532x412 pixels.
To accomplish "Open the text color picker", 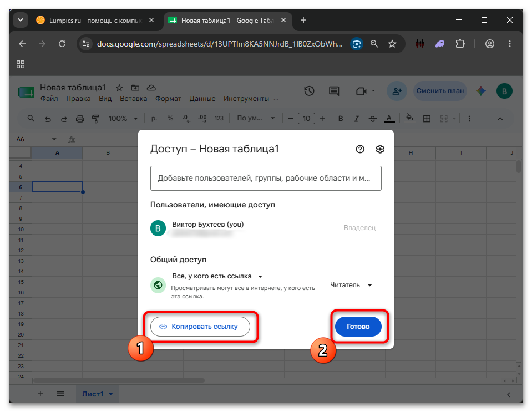I will click(389, 119).
